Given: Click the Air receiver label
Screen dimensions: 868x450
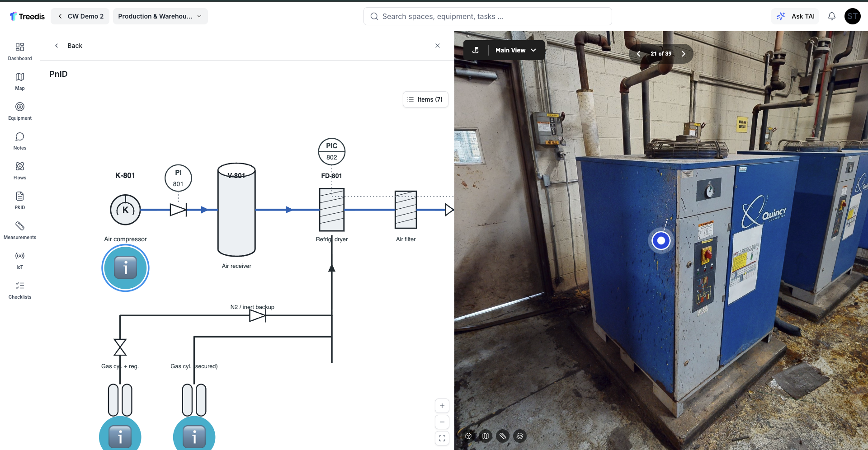Looking at the screenshot, I should pos(236,266).
